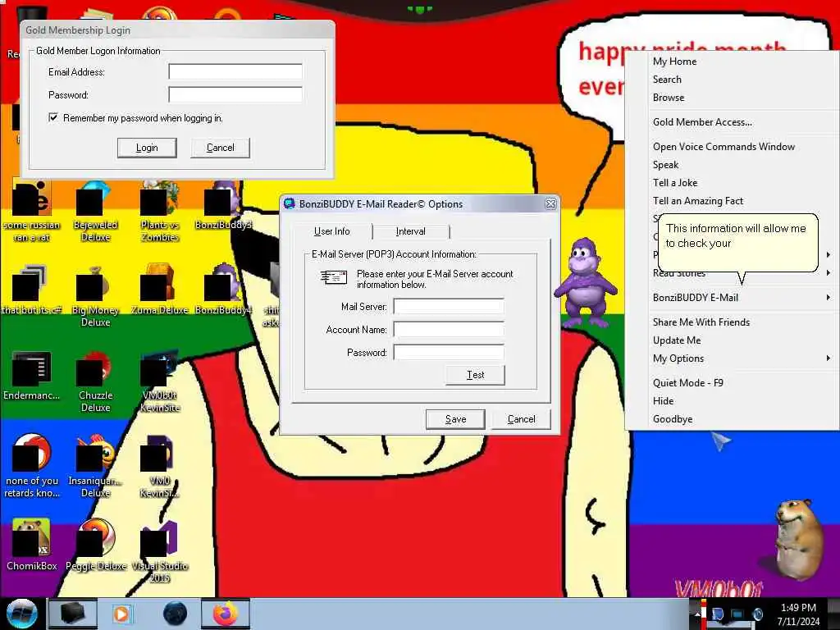The height and width of the screenshot is (630, 840).
Task: Cancel the Gold Membership Login dialog
Action: point(220,148)
